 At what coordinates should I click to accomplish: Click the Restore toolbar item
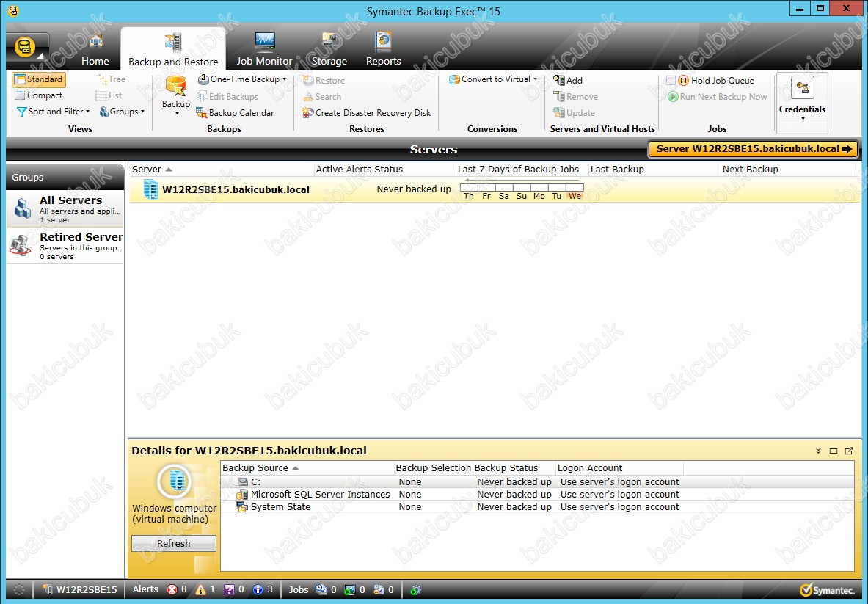[x=324, y=80]
